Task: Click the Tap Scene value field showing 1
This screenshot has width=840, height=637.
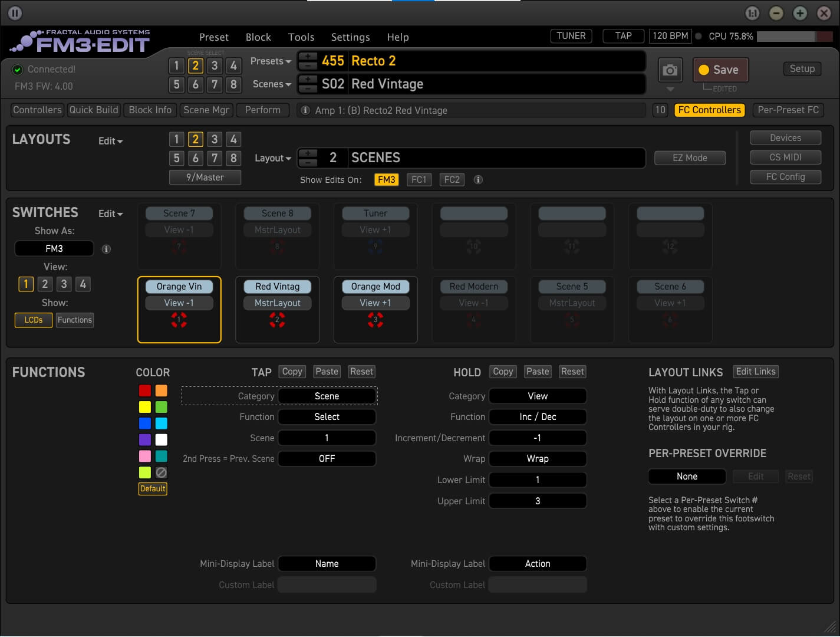Action: 327,438
